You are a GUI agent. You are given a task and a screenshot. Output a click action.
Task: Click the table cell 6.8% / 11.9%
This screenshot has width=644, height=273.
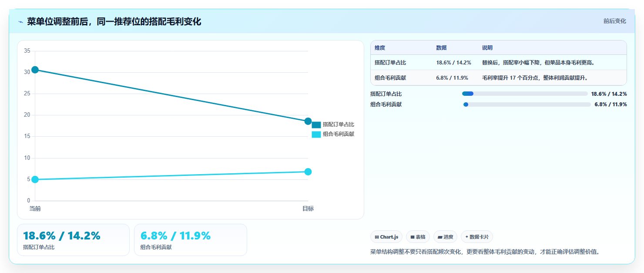pyautogui.click(x=452, y=78)
